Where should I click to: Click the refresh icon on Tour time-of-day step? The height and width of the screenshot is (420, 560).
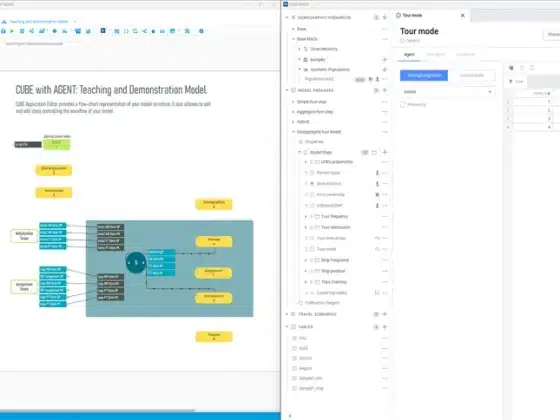click(x=377, y=238)
